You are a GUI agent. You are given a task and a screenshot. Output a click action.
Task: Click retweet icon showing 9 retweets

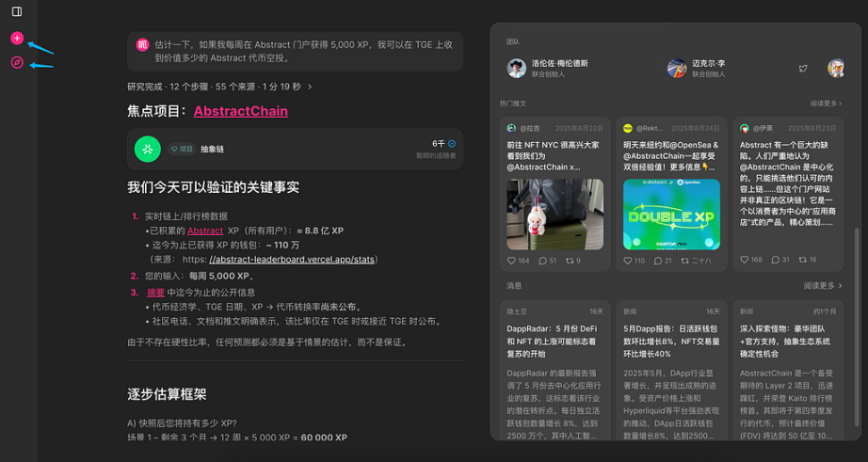click(x=570, y=261)
